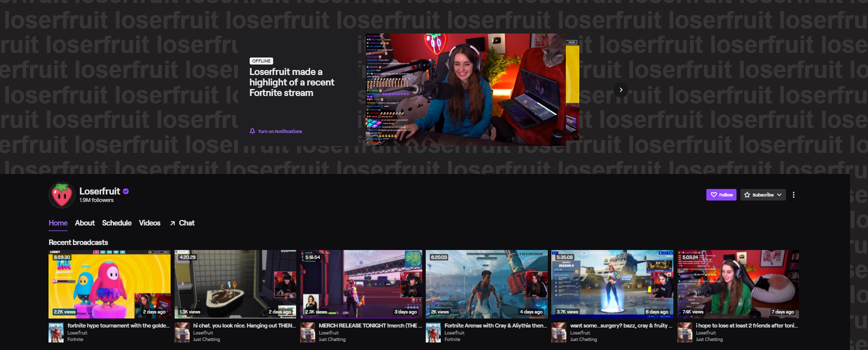Image resolution: width=868 pixels, height=350 pixels.
Task: Click Just Chatting box art beside 'hi chat. you look nice'
Action: (182, 332)
